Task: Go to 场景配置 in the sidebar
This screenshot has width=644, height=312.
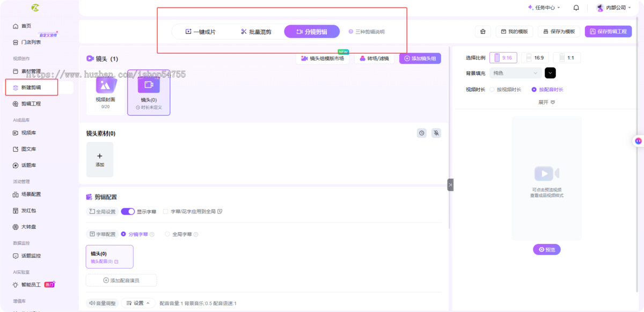Action: (31, 194)
